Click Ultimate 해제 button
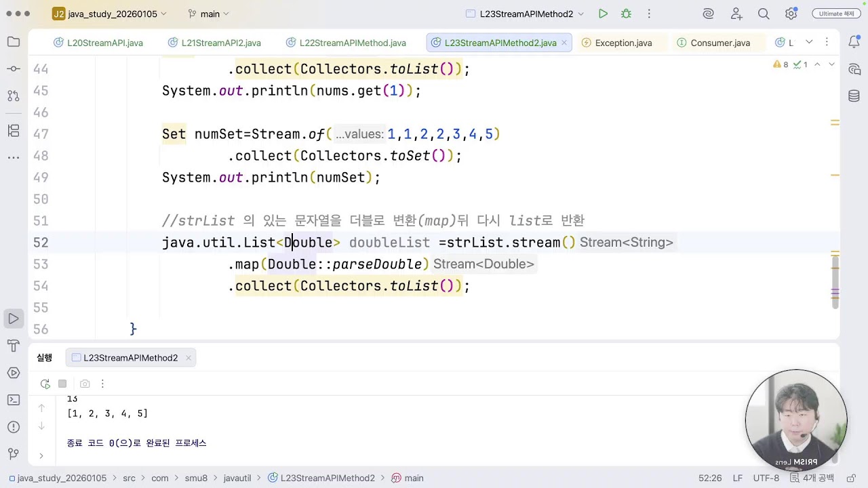This screenshot has width=868, height=488. pos(835,14)
